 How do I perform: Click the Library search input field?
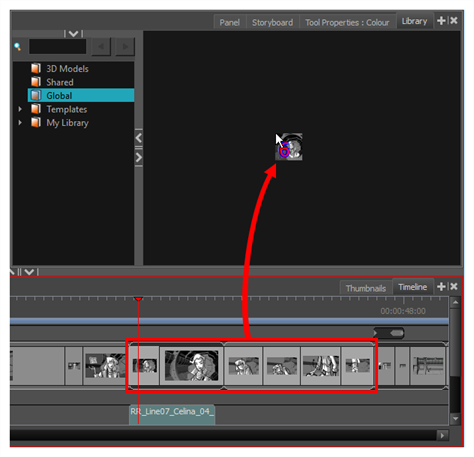tap(57, 47)
